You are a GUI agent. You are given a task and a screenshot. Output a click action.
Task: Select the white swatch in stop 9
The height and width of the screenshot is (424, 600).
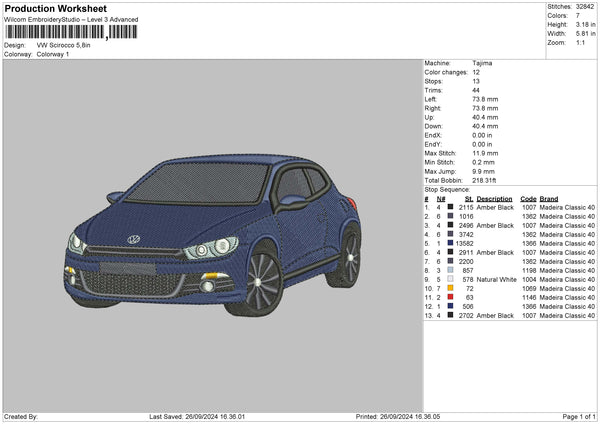pos(451,279)
